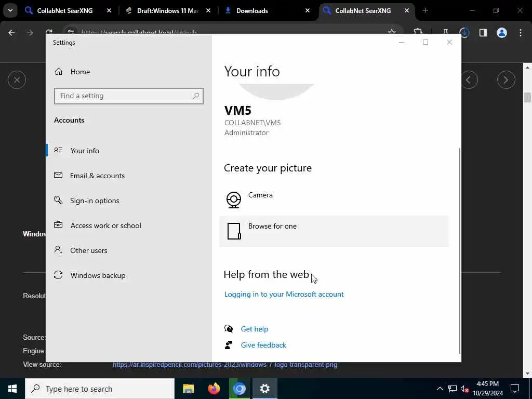
Task: Click the Other users person-plus icon
Action: (58, 250)
